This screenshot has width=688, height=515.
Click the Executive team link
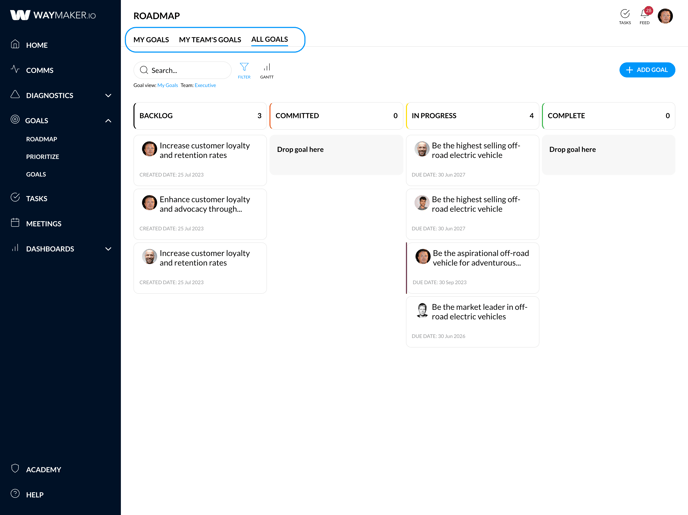click(205, 85)
